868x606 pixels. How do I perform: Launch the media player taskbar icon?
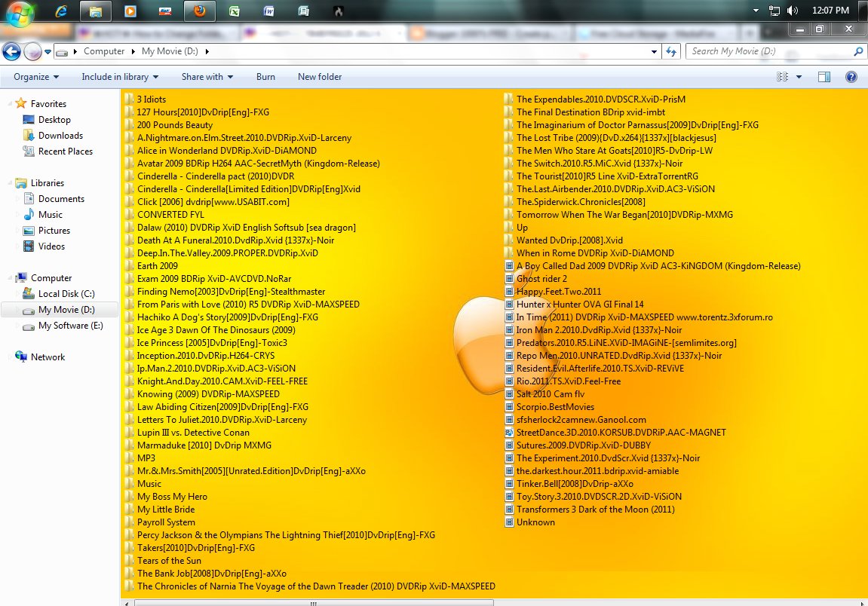(130, 11)
